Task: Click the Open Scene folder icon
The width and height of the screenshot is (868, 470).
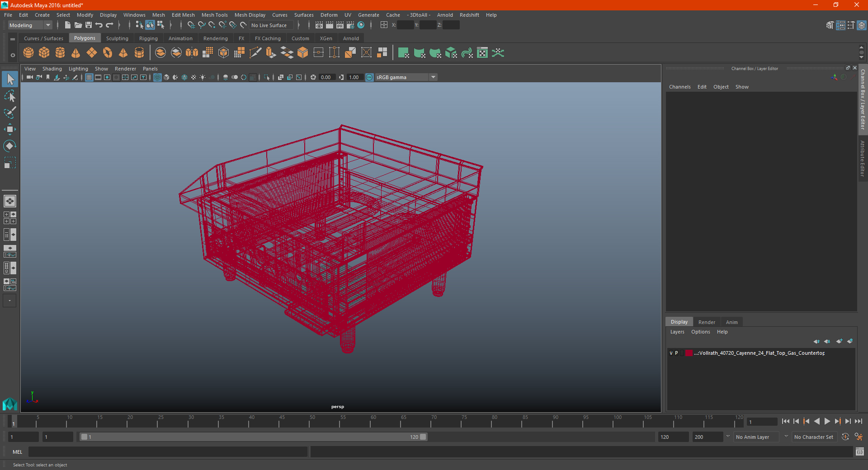Action: 78,25
